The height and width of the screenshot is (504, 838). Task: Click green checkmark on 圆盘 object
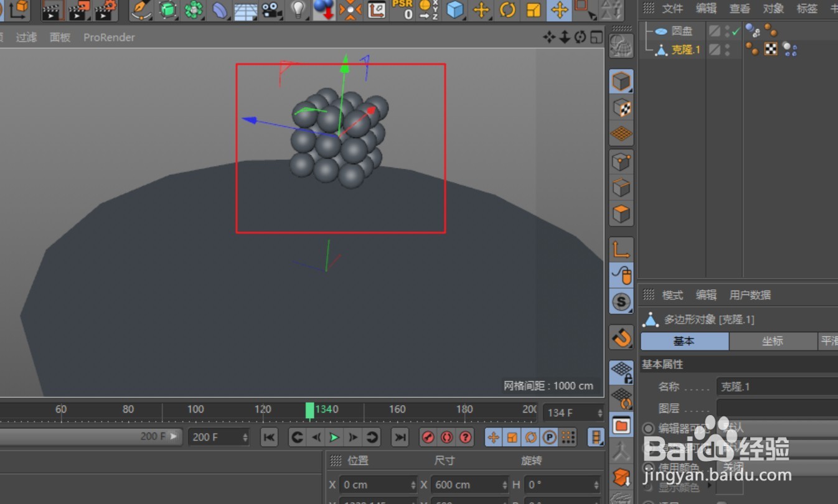pos(735,31)
